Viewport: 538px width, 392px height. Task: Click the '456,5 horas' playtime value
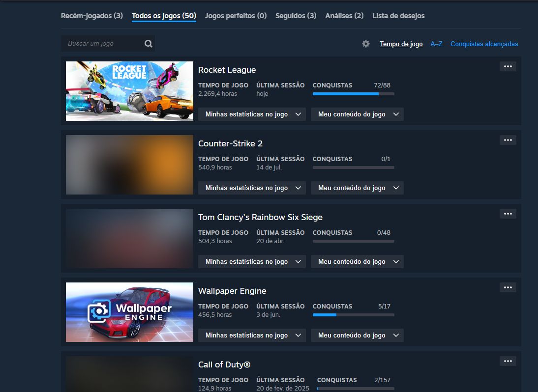coord(215,314)
